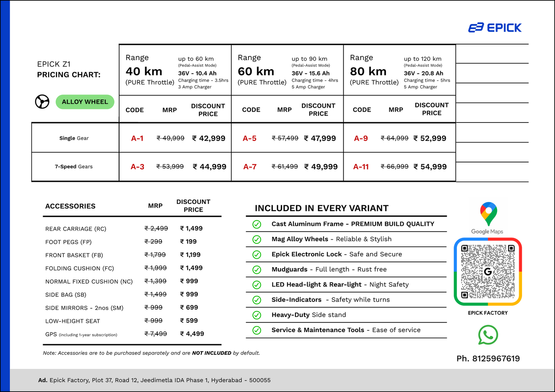Select variant code A-11

(361, 167)
